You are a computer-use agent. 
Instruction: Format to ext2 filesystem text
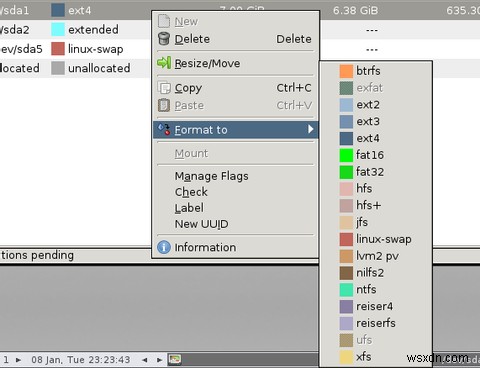(368, 105)
